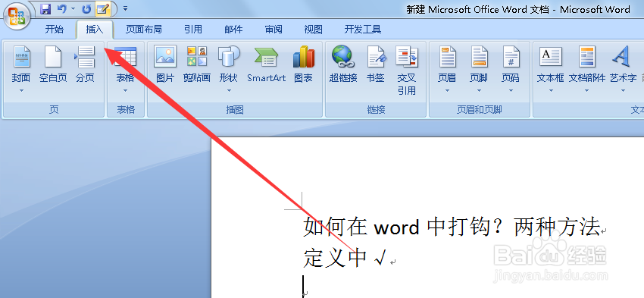This screenshot has width=644, height=298.
Task: Undo the last action
Action: point(61,8)
